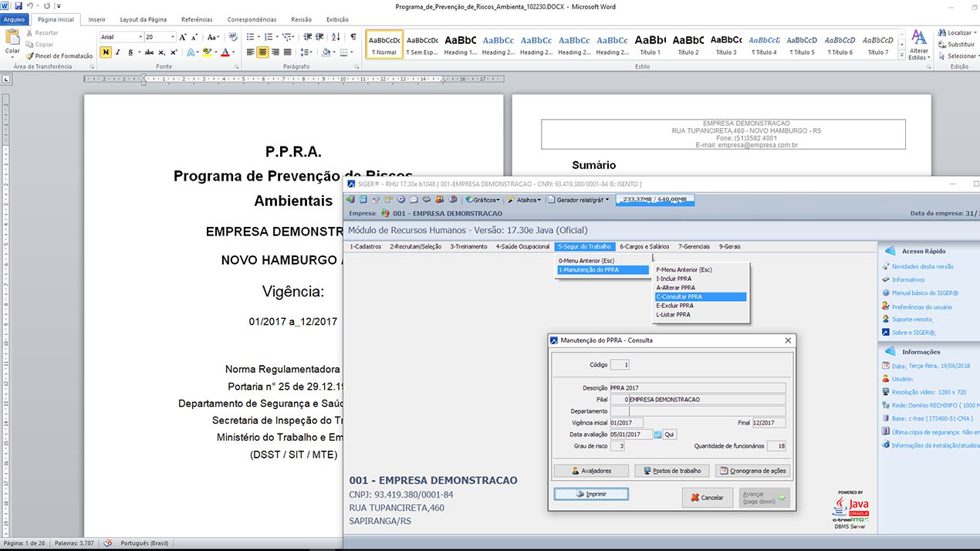Click the Descrição field showing PPRA 2017

point(697,388)
